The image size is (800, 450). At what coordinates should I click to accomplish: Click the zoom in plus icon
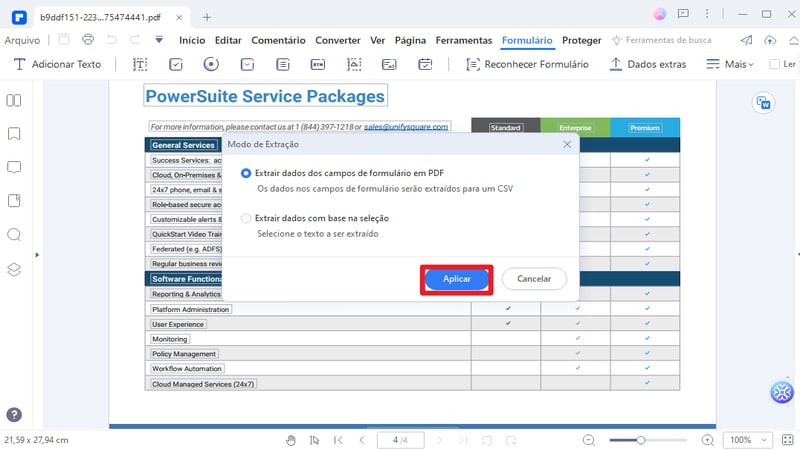[x=708, y=440]
